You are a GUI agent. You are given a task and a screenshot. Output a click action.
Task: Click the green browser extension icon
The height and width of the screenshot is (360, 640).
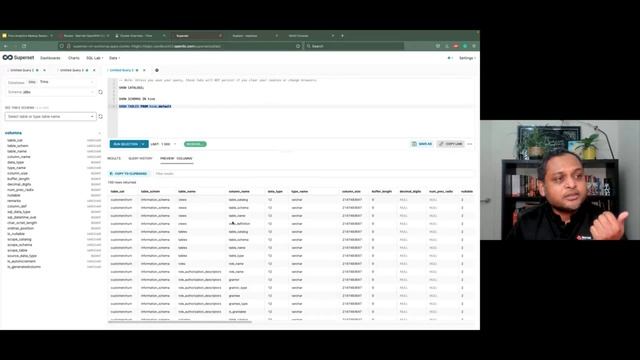click(x=464, y=46)
